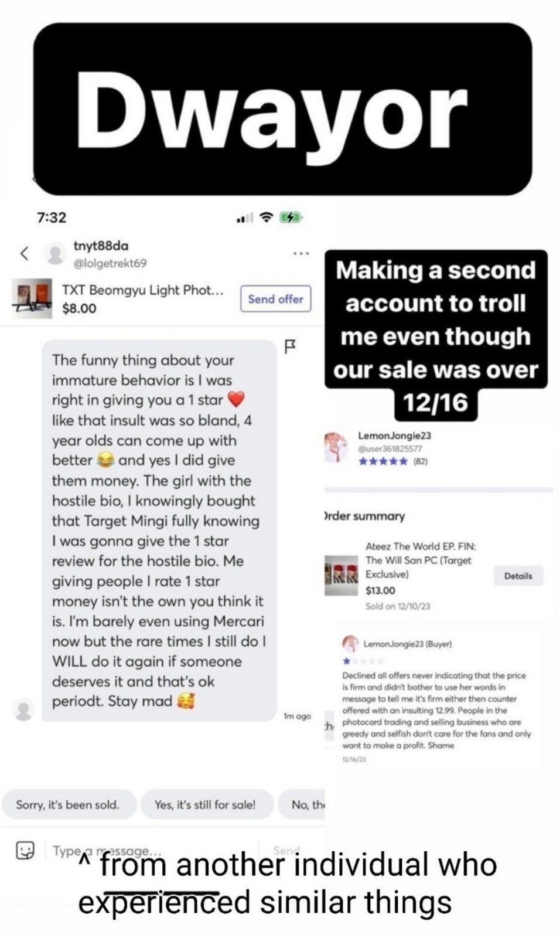
Task: Tap LemonJongie23 buyer review avatar
Action: coord(350,643)
